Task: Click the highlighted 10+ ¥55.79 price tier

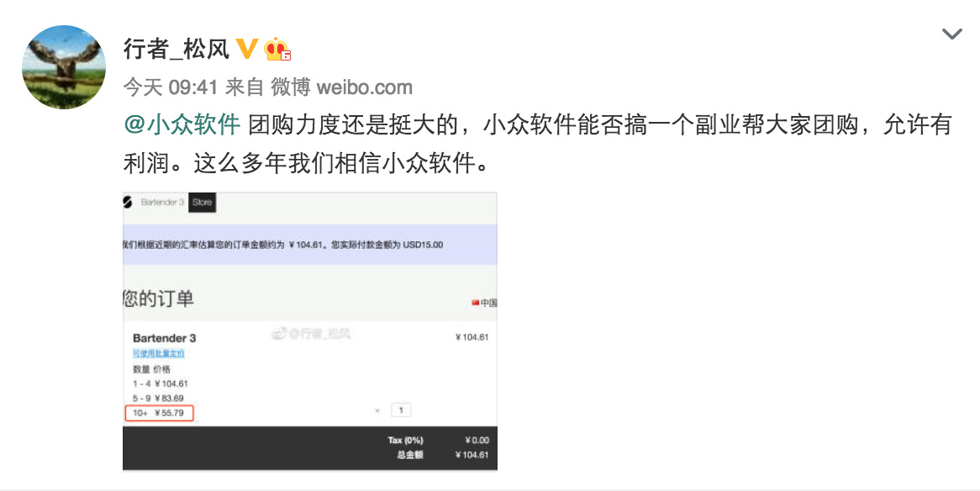Action: click(160, 413)
